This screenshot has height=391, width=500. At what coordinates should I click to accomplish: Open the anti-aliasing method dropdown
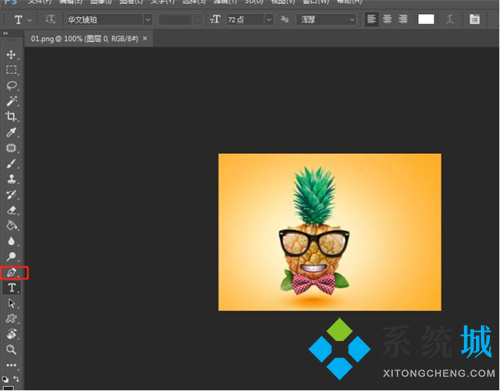click(x=326, y=20)
